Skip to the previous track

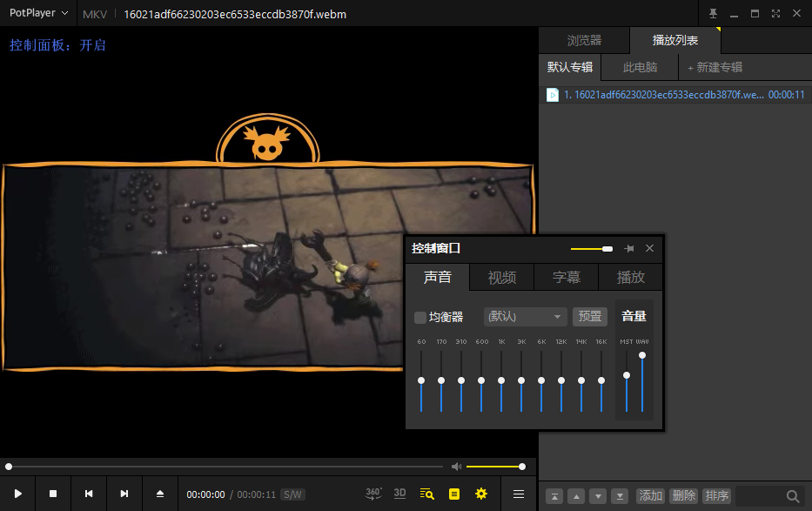[89, 494]
